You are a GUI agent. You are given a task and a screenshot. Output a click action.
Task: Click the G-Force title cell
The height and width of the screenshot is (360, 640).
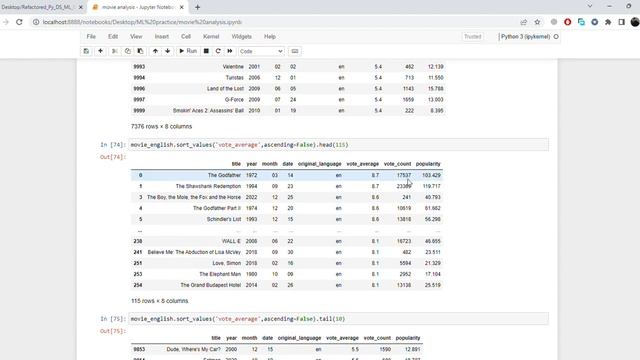[234, 100]
